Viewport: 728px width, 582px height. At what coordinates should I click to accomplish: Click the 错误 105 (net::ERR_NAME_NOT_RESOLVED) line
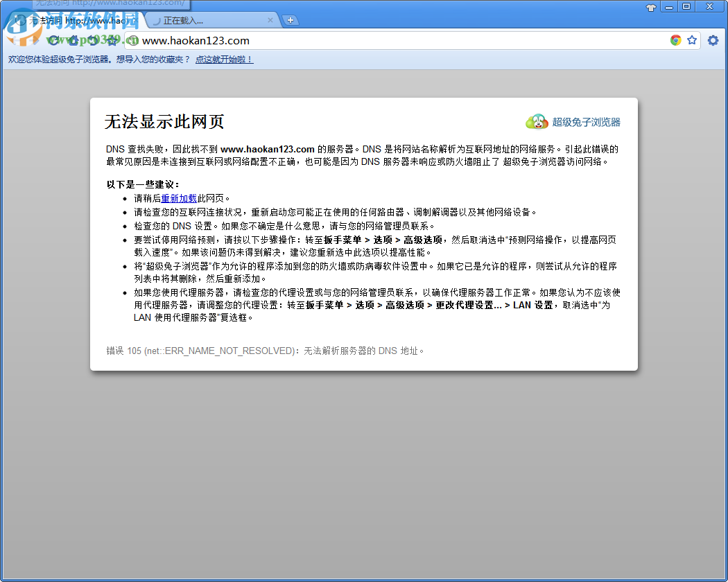tap(265, 351)
